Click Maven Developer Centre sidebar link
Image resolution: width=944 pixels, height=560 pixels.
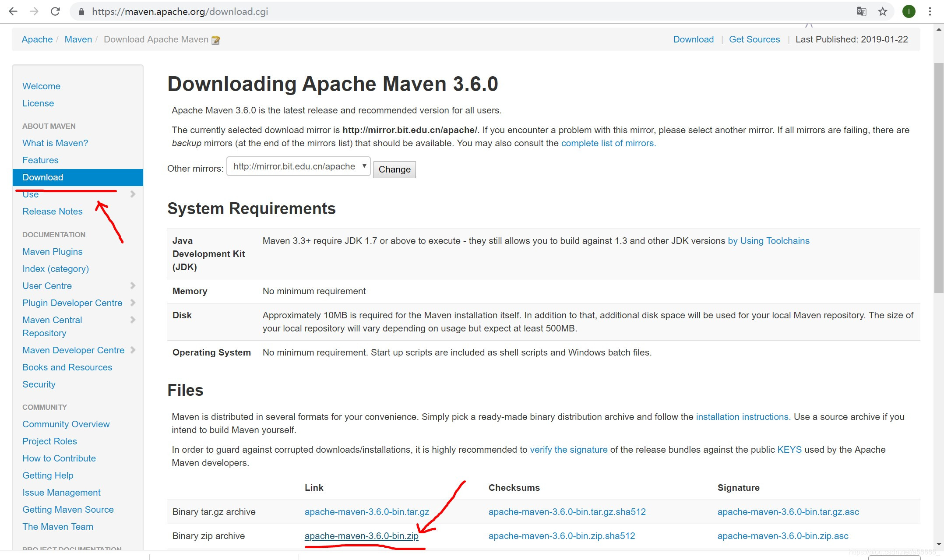[74, 350]
